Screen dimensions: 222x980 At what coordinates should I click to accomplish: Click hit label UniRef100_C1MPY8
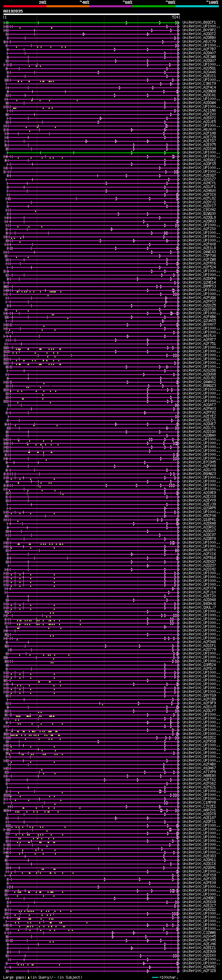click(x=199, y=802)
